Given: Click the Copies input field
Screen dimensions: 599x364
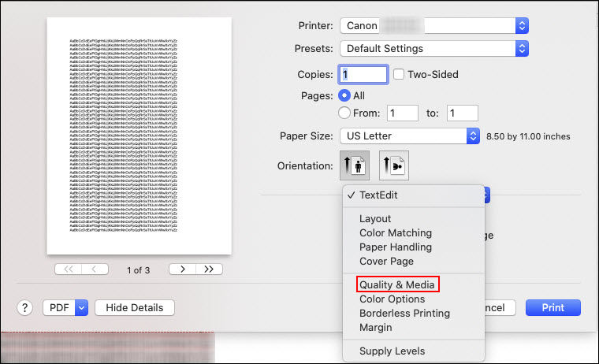Looking at the screenshot, I should point(363,74).
